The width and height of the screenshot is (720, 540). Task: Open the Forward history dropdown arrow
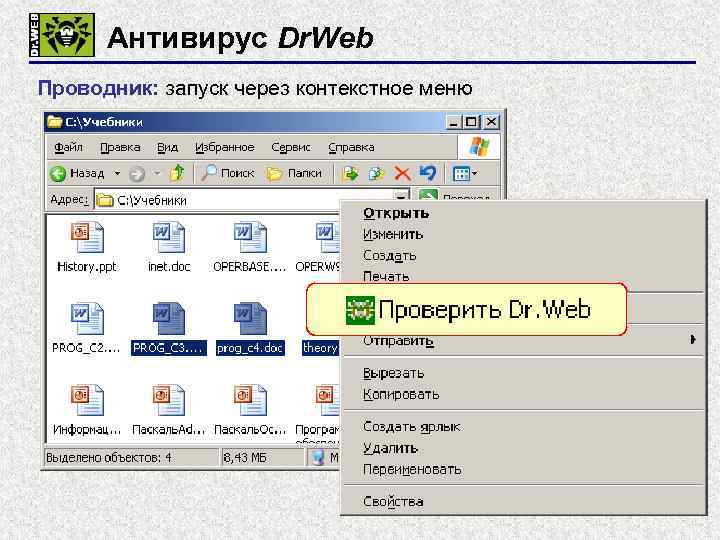157,174
